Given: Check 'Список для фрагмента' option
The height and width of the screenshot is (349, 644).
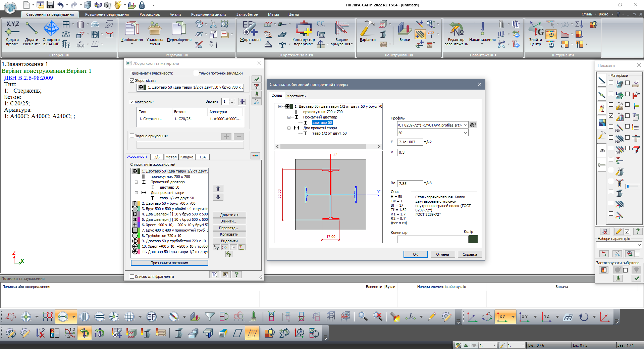Looking at the screenshot, I should [x=132, y=277].
